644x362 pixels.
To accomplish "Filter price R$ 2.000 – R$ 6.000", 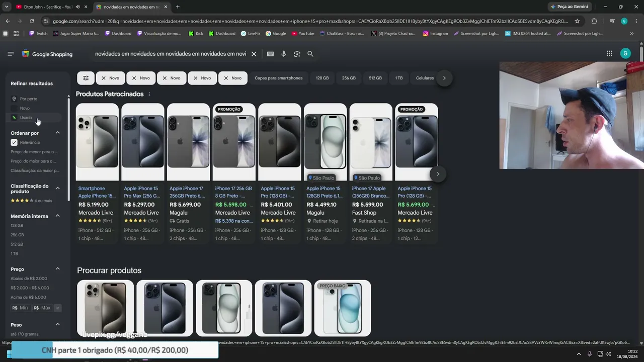I will 30,288.
